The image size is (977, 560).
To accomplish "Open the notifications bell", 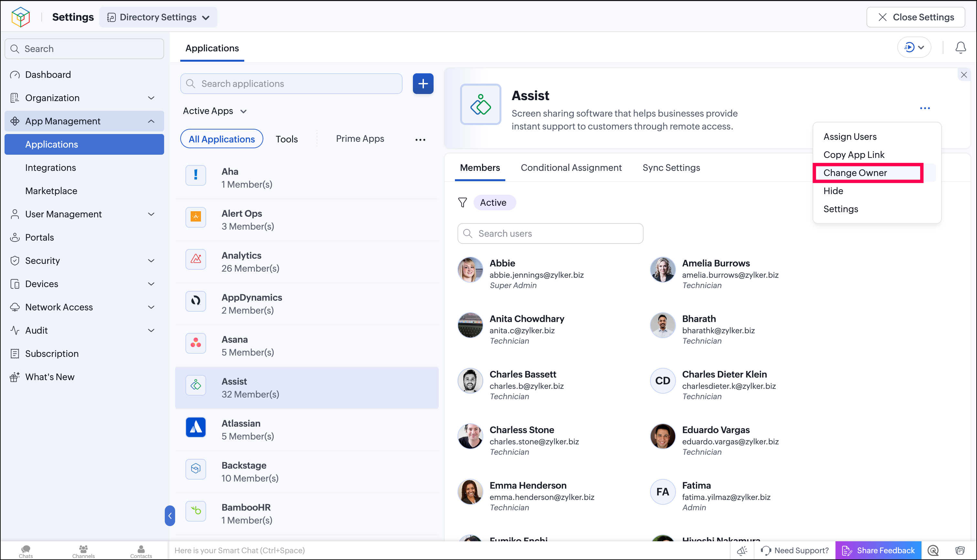I will point(961,48).
